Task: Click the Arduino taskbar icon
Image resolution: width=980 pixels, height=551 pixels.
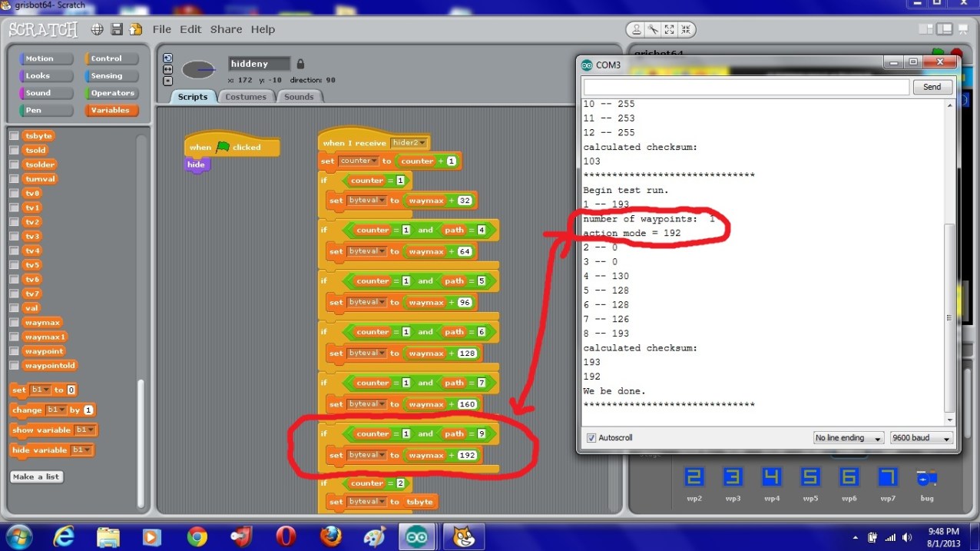Action: tap(418, 536)
